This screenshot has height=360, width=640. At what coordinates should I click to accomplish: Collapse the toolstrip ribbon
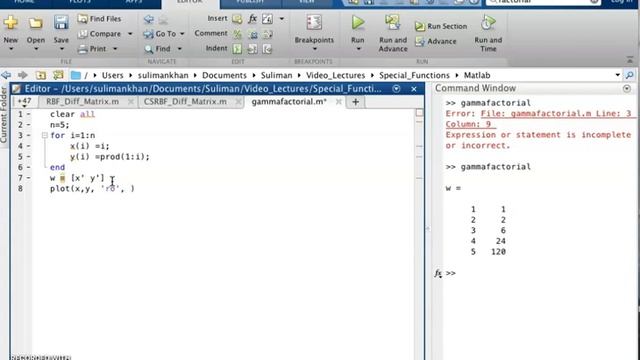[630, 60]
